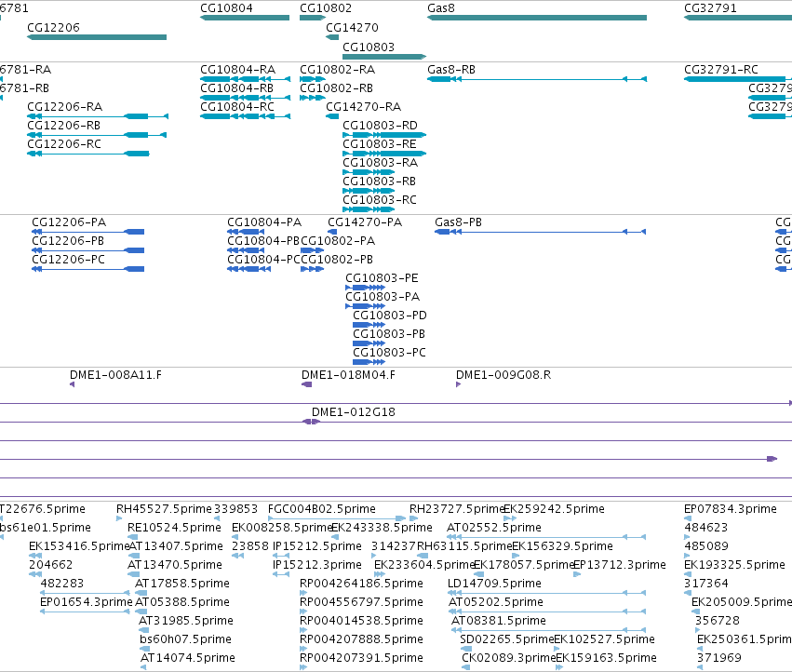Click EST SD02265.5prime

466,650
